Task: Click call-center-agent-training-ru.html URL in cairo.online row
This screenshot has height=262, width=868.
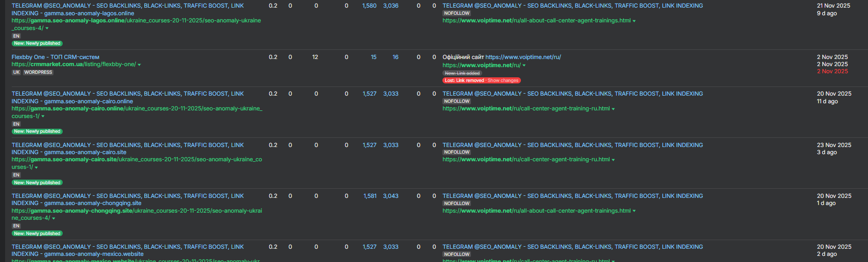Action: click(x=526, y=109)
